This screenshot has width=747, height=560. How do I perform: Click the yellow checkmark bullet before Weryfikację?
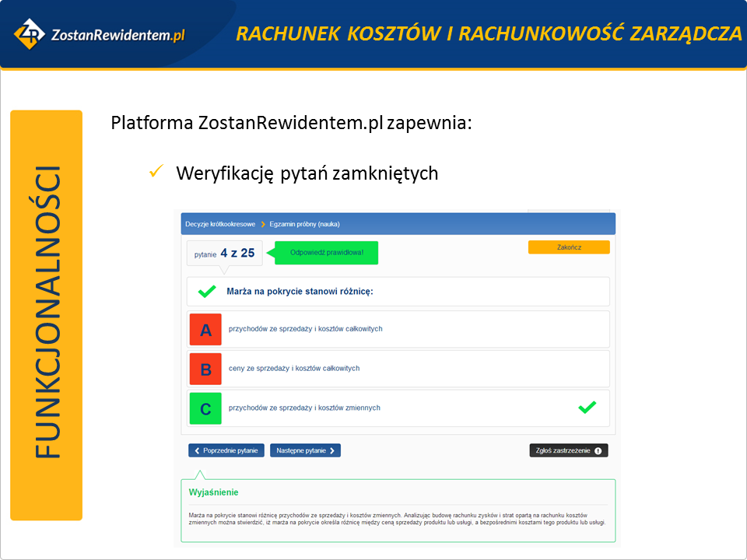[x=155, y=171]
